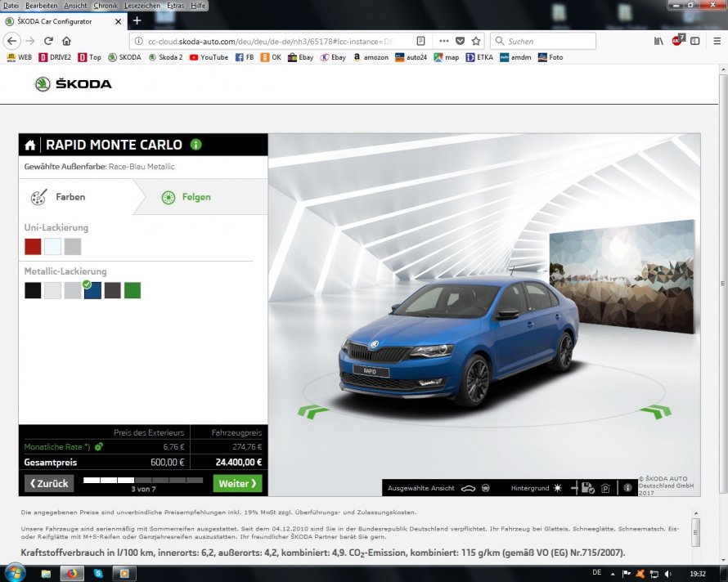Open the Lesezeichen menu
The width and height of the screenshot is (728, 582).
142,6
